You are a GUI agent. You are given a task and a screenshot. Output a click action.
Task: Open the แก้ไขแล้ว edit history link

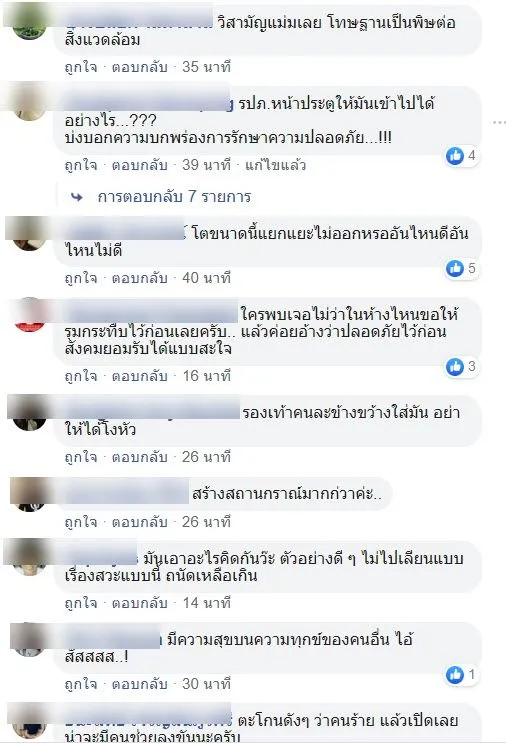click(275, 165)
